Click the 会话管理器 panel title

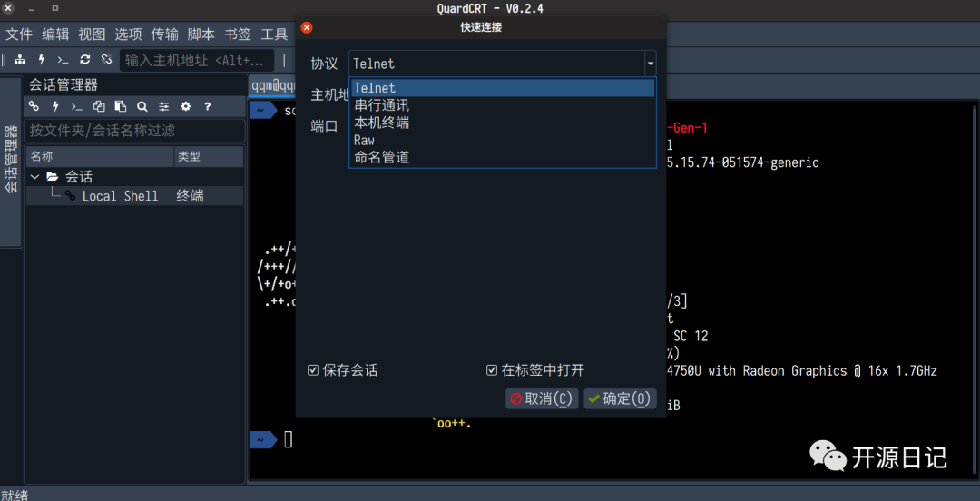pyautogui.click(x=64, y=85)
